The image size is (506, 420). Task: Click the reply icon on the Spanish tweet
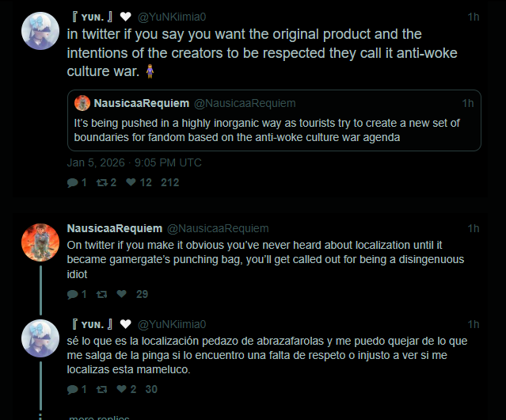click(73, 389)
